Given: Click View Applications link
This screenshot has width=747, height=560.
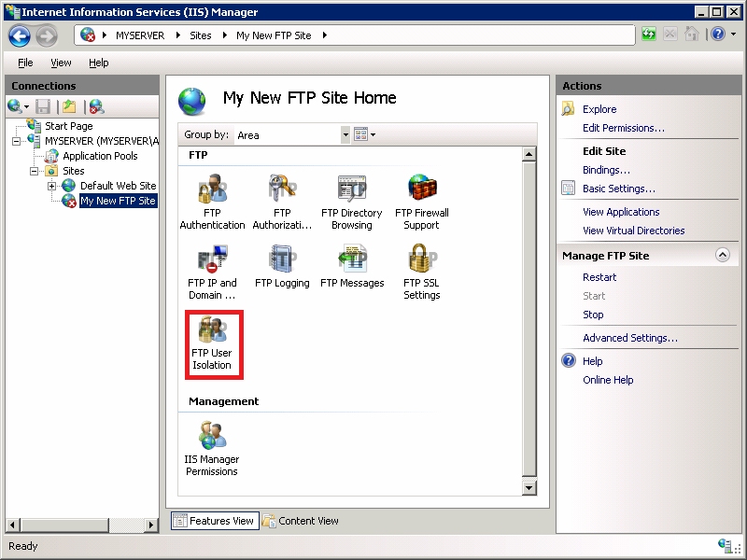Looking at the screenshot, I should pyautogui.click(x=621, y=212).
